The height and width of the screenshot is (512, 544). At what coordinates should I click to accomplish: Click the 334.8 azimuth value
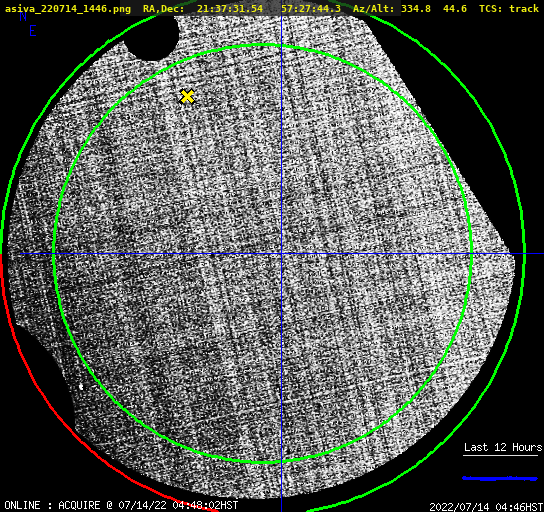click(x=416, y=8)
